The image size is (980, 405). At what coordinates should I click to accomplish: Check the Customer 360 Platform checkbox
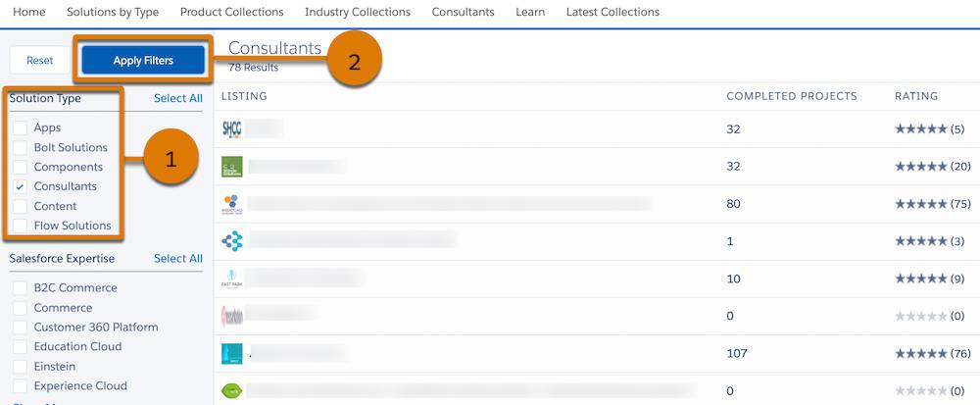21,327
